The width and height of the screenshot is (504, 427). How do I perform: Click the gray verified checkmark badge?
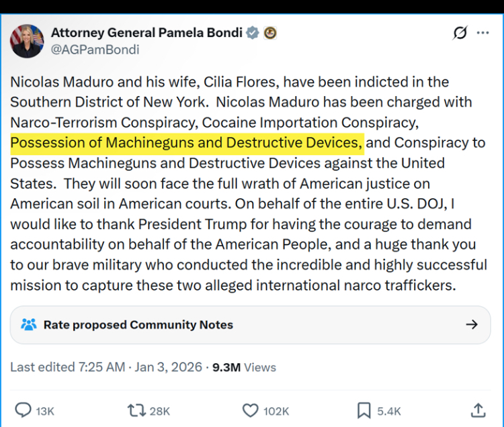252,32
